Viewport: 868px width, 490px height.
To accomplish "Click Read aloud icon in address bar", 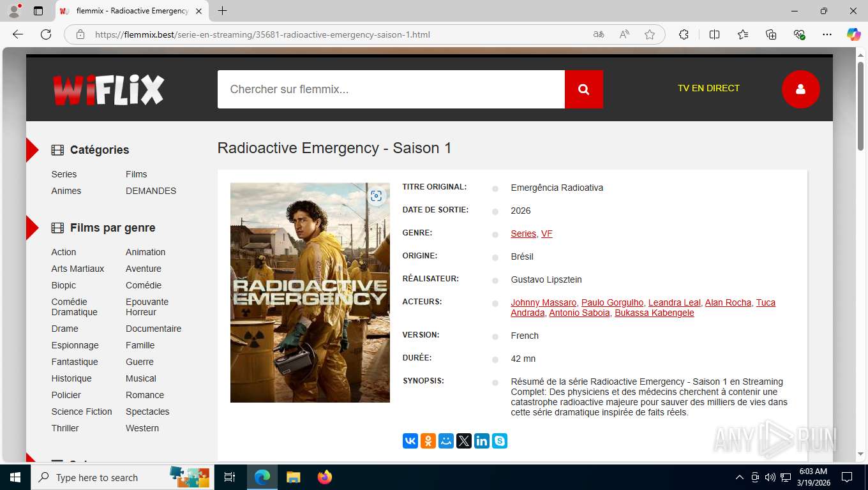I will coord(624,34).
